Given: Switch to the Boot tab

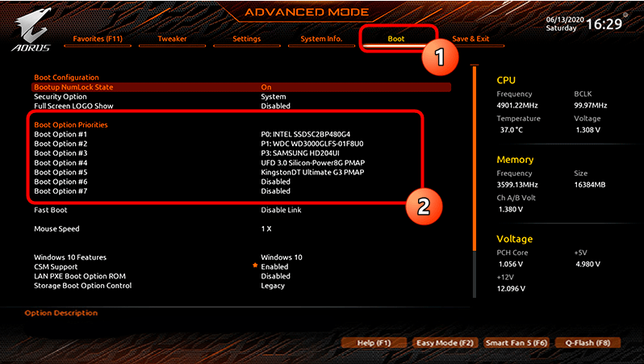Looking at the screenshot, I should coord(396,39).
